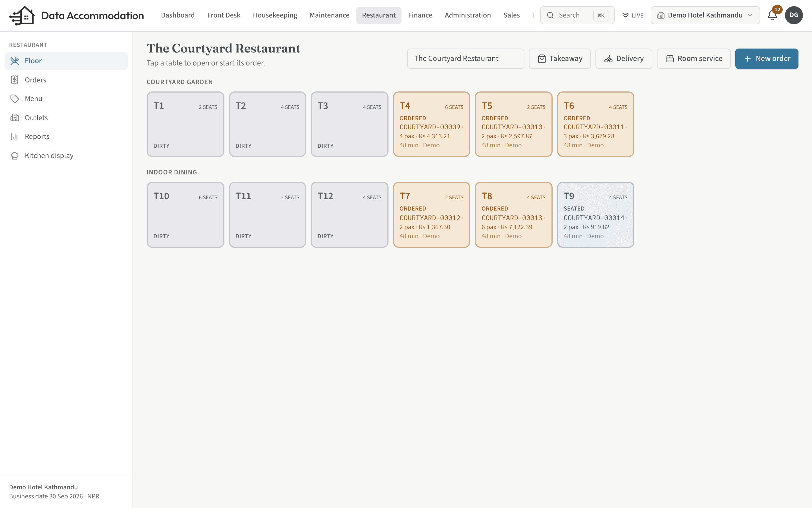Screen dimensions: 812x508
Task: Open the Sales tab
Action: pos(511,15)
